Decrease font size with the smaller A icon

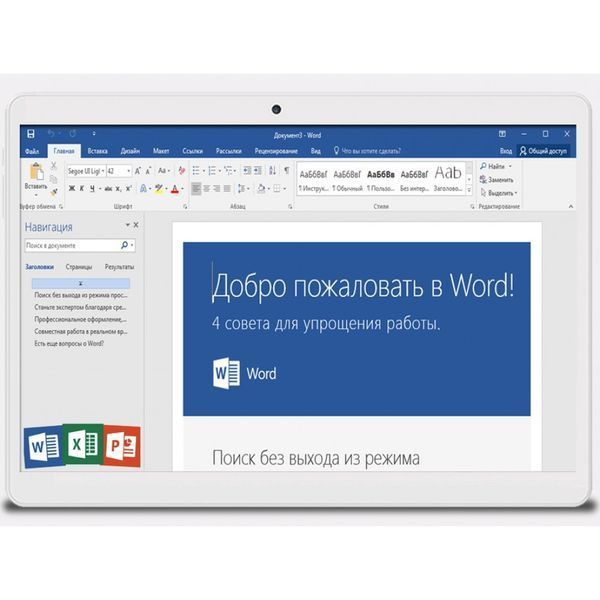(x=148, y=171)
